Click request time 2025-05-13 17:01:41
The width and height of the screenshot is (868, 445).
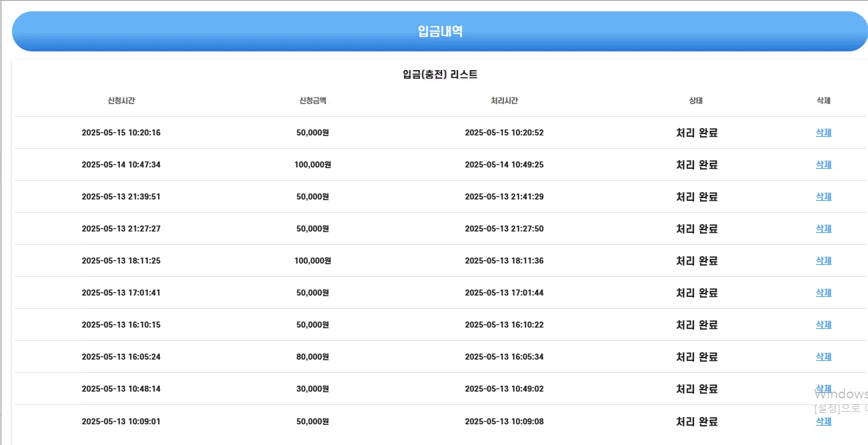pos(121,293)
